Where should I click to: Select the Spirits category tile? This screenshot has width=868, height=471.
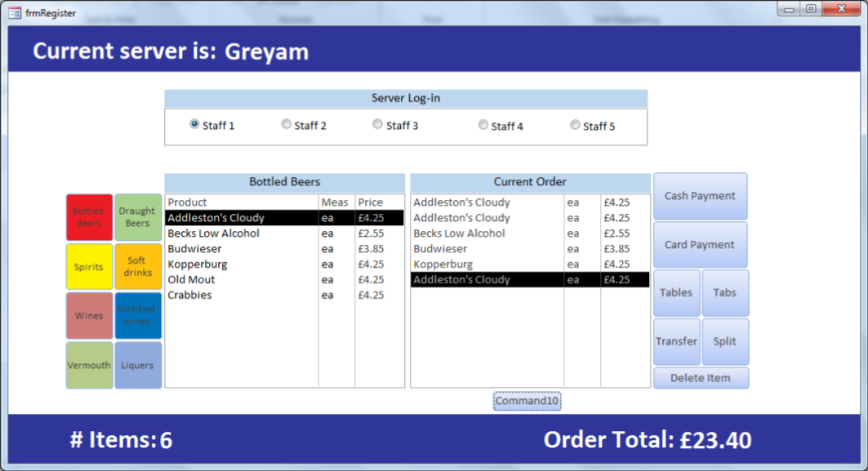pyautogui.click(x=89, y=267)
